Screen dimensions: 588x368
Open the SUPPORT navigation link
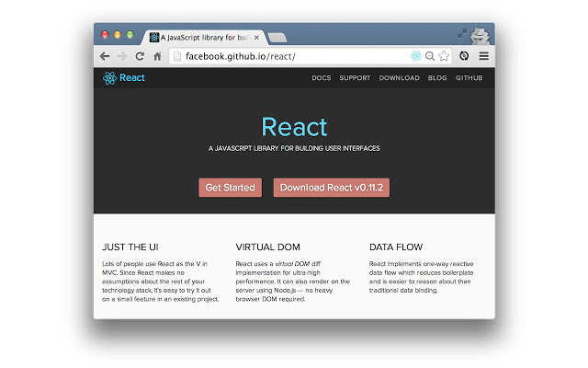point(355,77)
